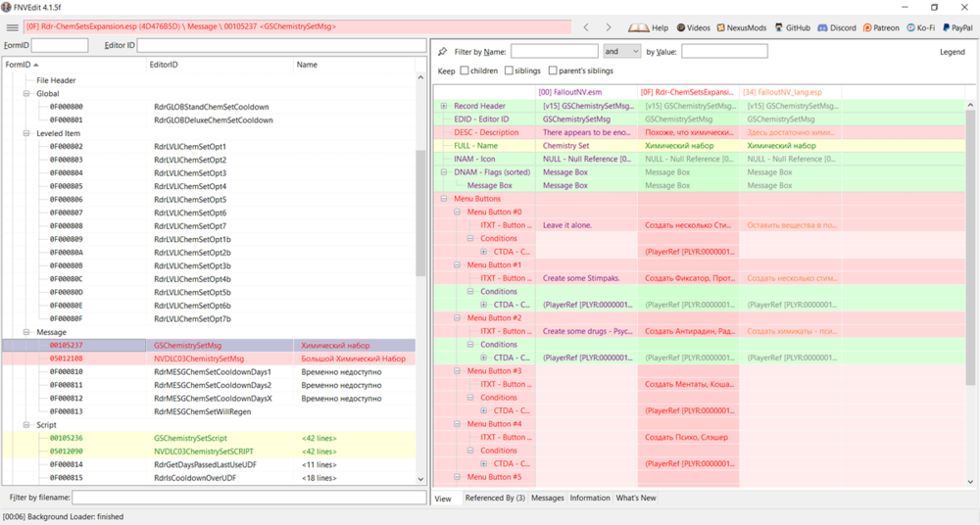The width and height of the screenshot is (980, 525).
Task: Toggle the Keep siblings checkbox
Action: click(509, 71)
